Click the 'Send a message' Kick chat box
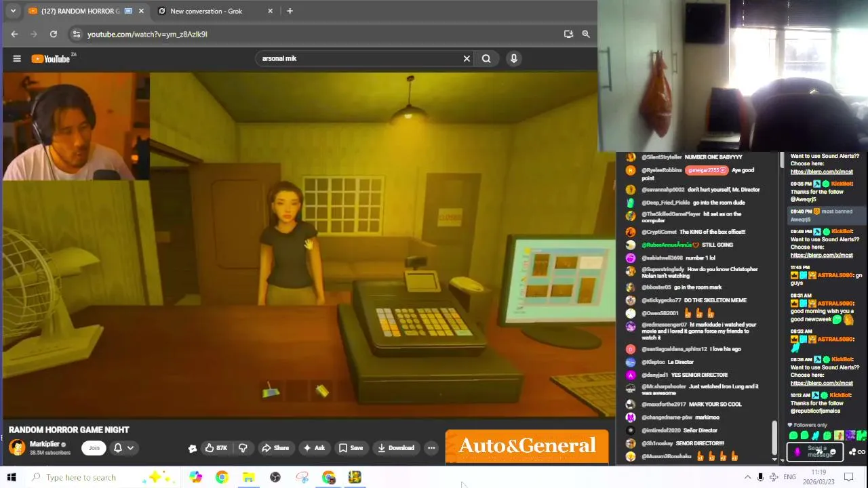The image size is (868, 488). 815,451
